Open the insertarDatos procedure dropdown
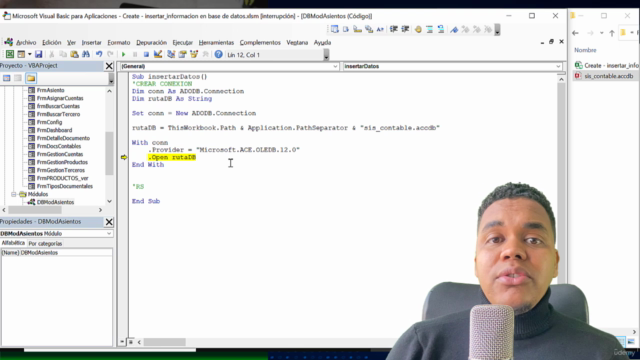Screen dimensions: 640x360 [558, 66]
